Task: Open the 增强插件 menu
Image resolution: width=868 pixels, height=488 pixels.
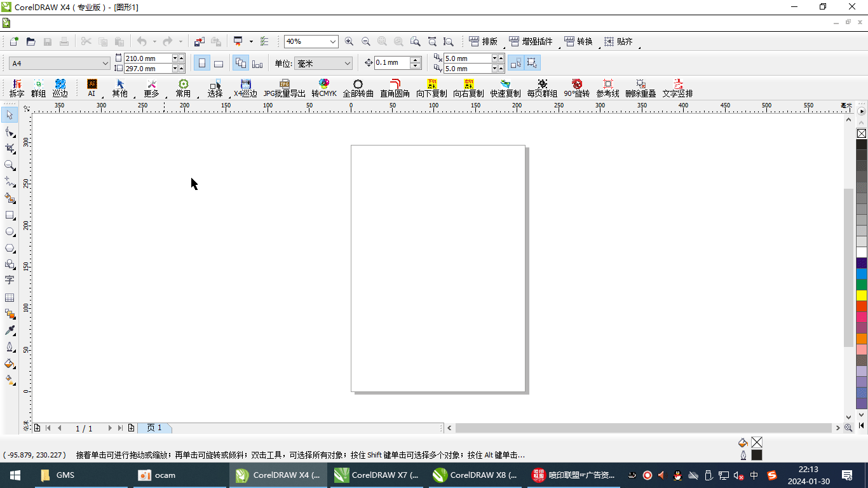Action: pyautogui.click(x=531, y=41)
